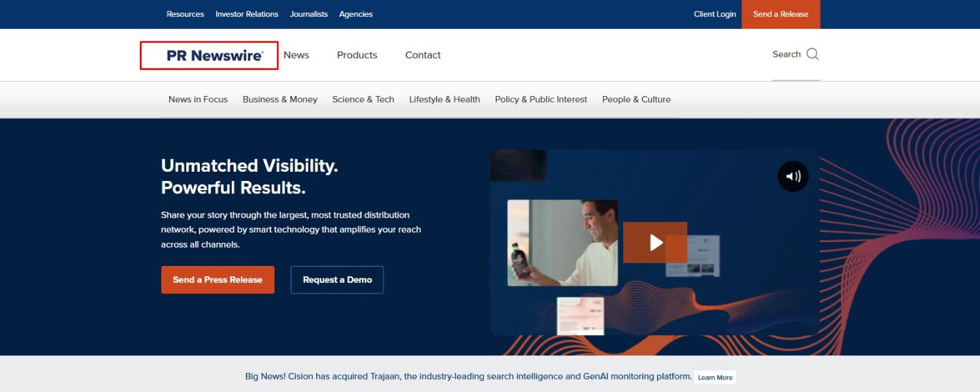Mute the video with speaker icon
The image size is (980, 392).
click(x=792, y=176)
